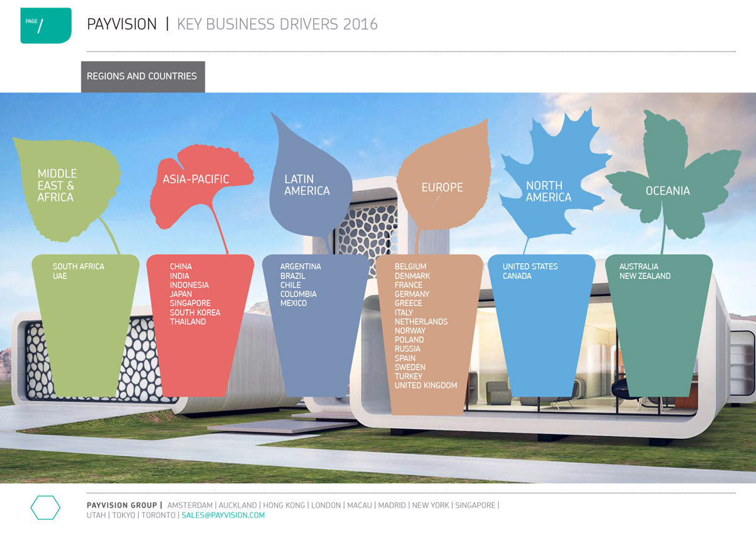Click SINGAPORE in the red pot
This screenshot has height=534, width=756.
tap(190, 303)
